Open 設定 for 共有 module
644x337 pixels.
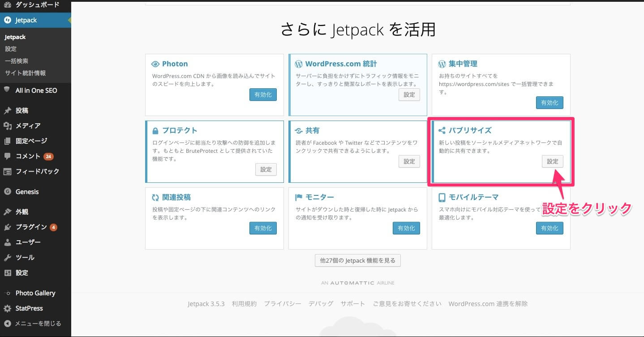(409, 161)
